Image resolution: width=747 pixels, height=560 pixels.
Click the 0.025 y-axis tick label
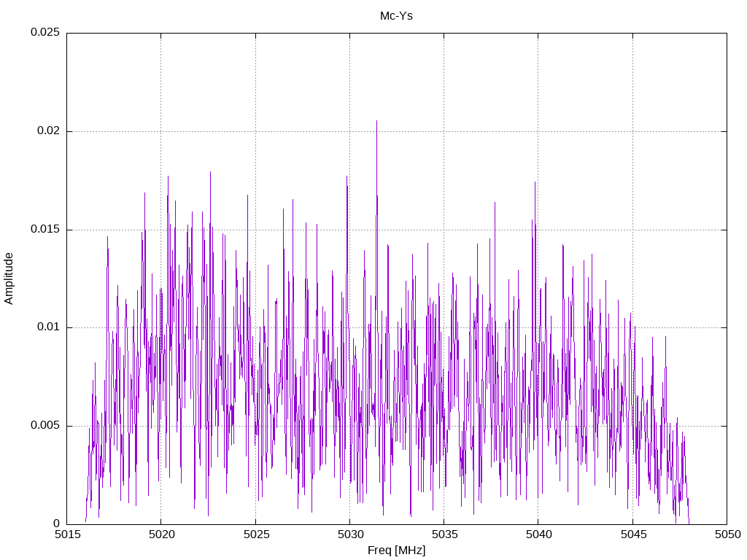45,32
